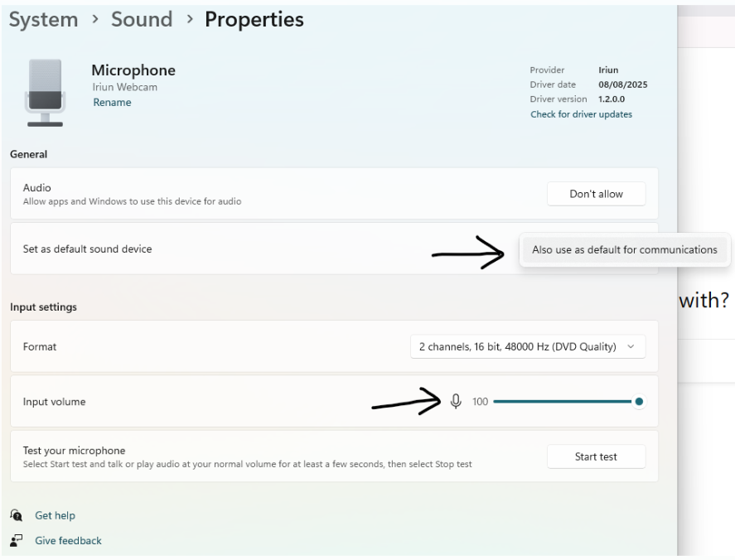
Task: Rename the Iriun Webcam microphone
Action: point(112,103)
